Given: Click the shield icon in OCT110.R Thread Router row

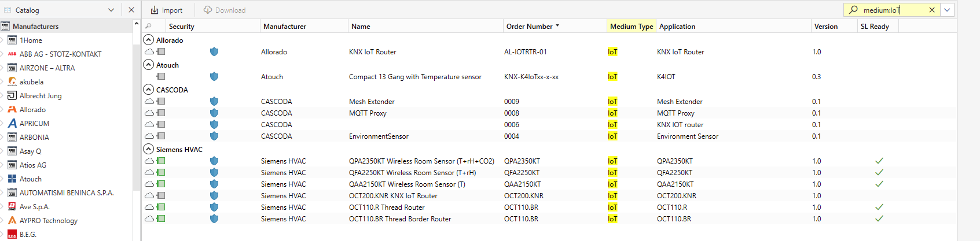Looking at the screenshot, I should click(214, 207).
